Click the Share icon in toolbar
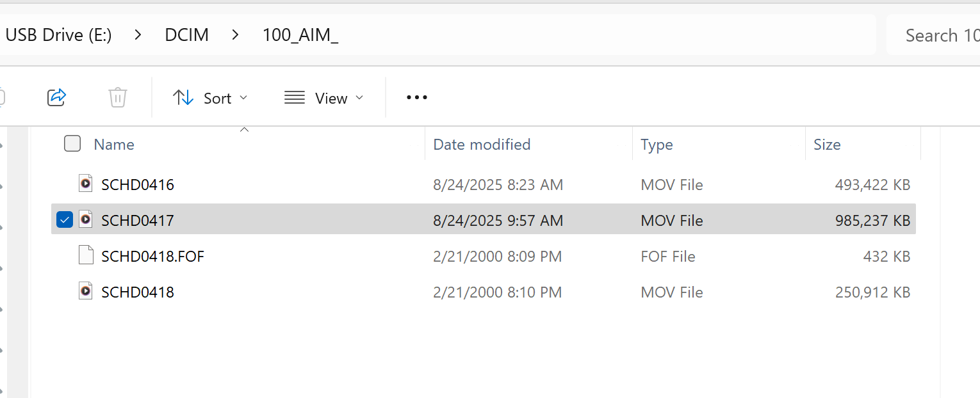 [57, 97]
